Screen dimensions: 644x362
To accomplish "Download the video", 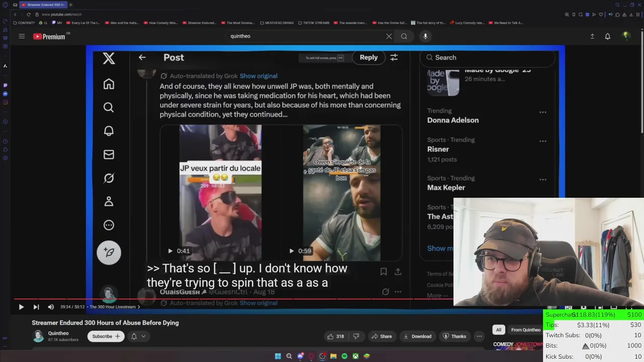I will click(418, 336).
